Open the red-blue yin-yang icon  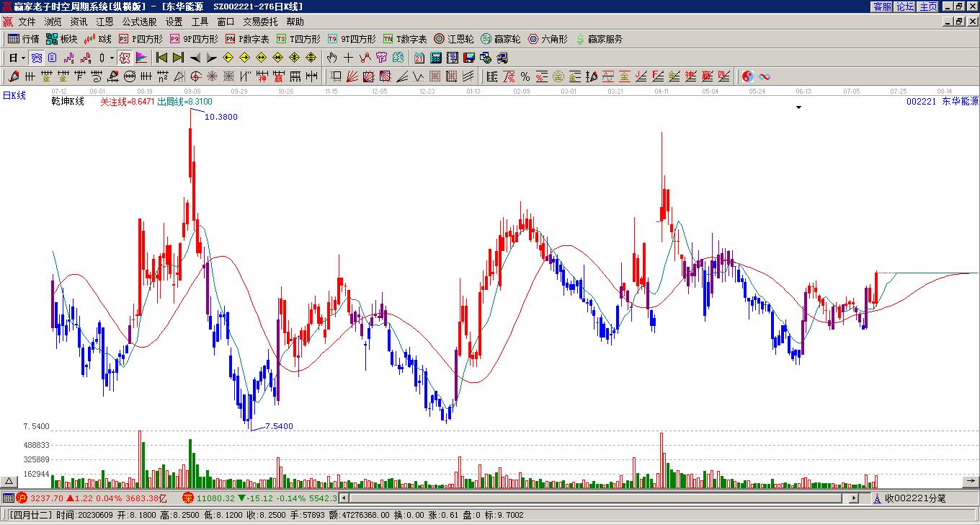pos(748,76)
